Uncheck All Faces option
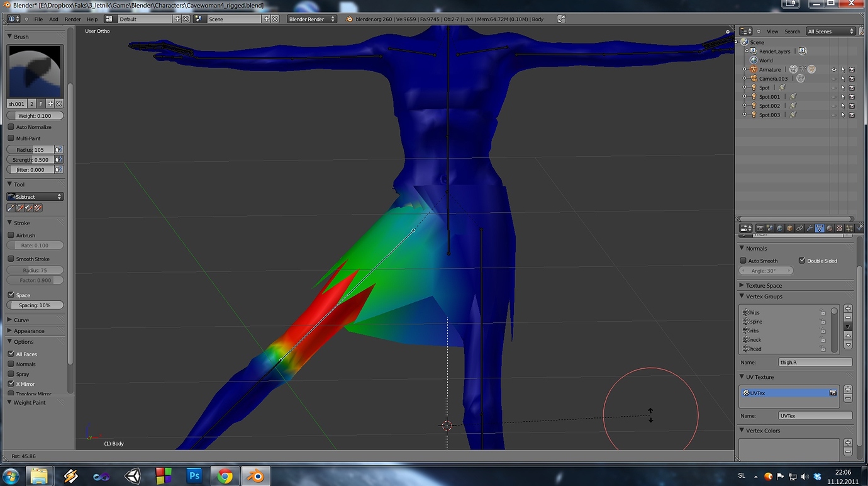The width and height of the screenshot is (868, 486). pos(11,354)
